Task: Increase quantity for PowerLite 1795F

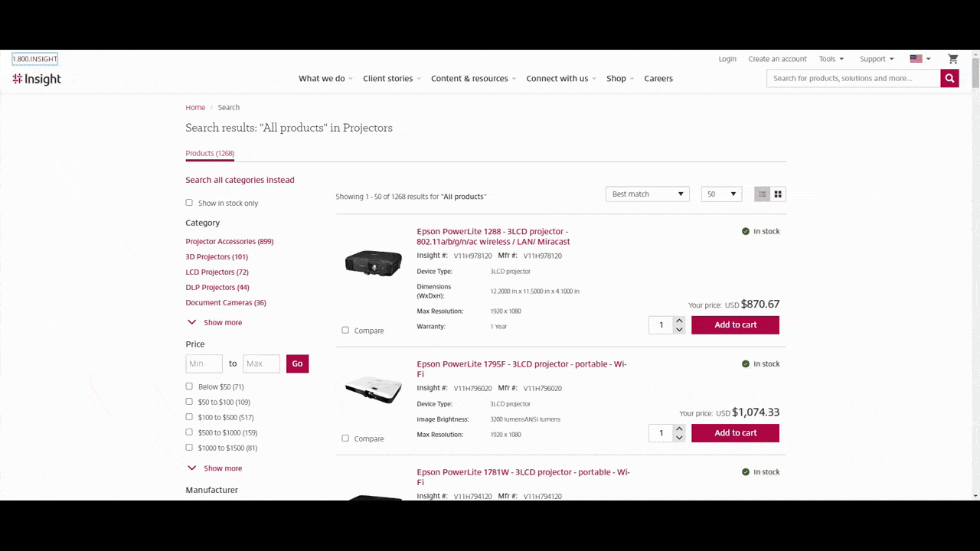Action: point(679,429)
